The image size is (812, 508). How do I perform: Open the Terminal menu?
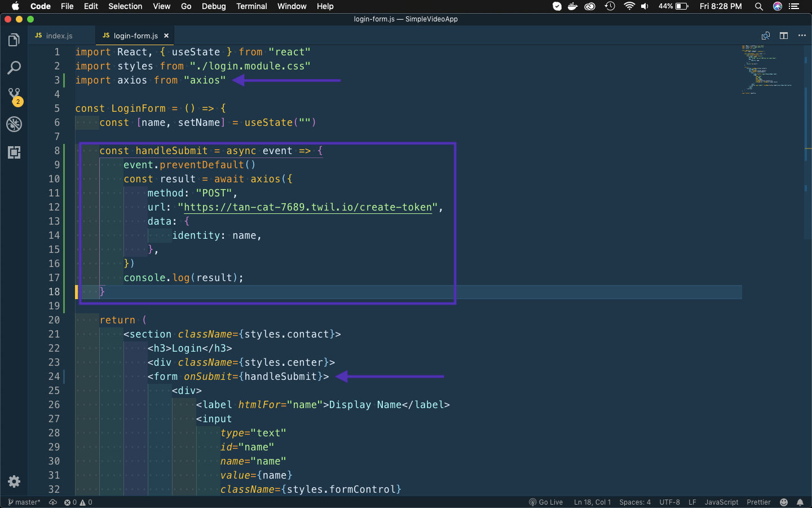[x=251, y=6]
